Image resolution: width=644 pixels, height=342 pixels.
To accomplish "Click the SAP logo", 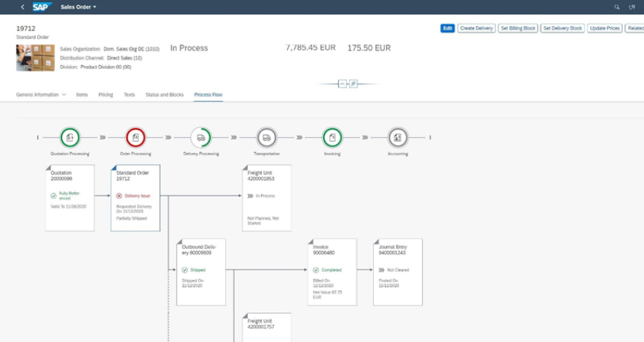I will 41,7.
